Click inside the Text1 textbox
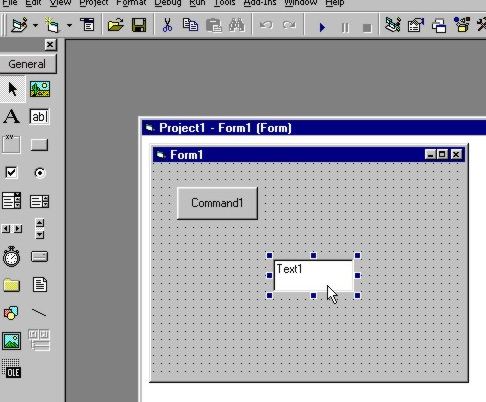This screenshot has width=486, height=402. point(313,275)
